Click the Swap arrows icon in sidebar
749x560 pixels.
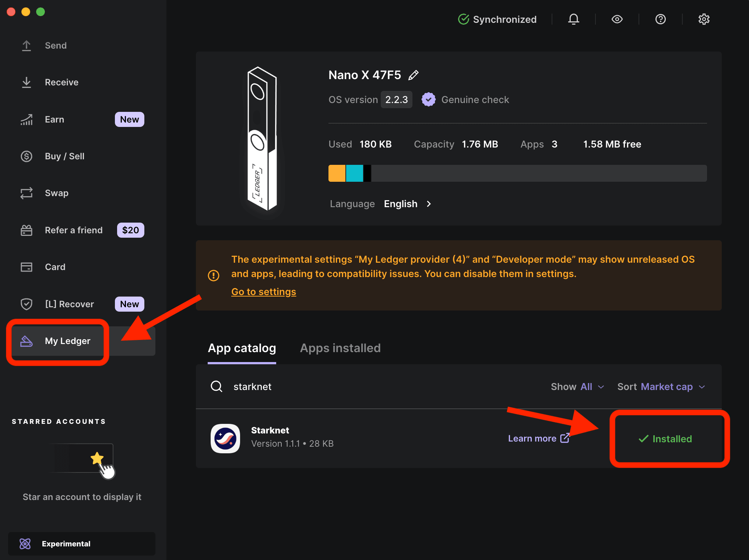point(27,193)
